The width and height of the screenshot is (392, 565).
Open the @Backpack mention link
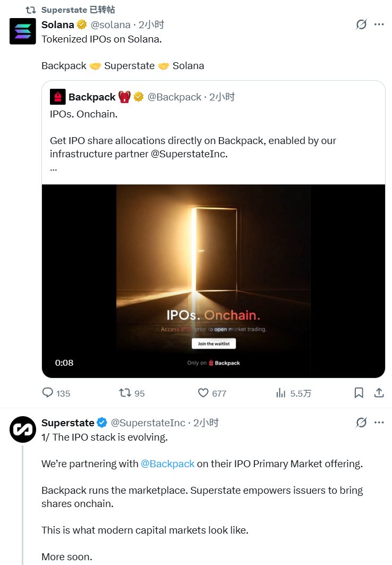click(x=167, y=463)
